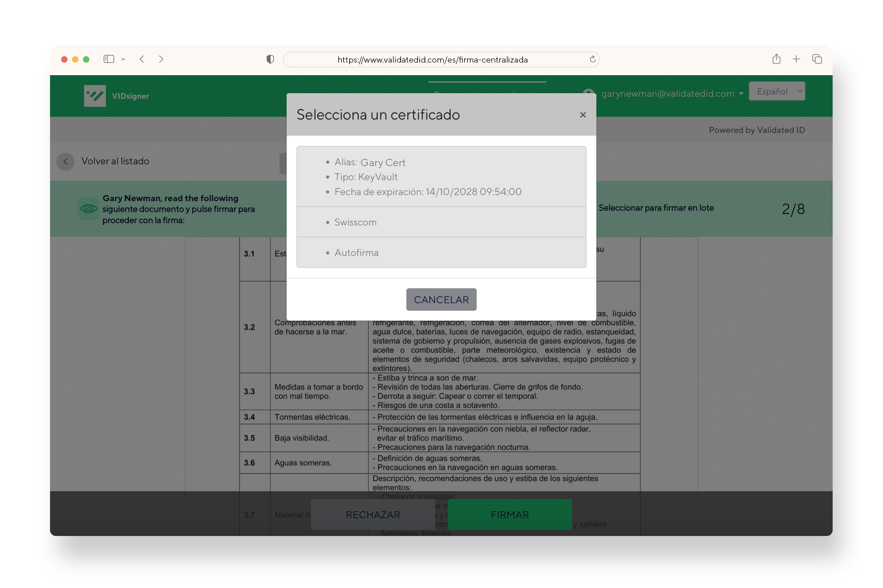Click the eye icon beside read instructions
The height and width of the screenshot is (588, 883).
pos(89,208)
